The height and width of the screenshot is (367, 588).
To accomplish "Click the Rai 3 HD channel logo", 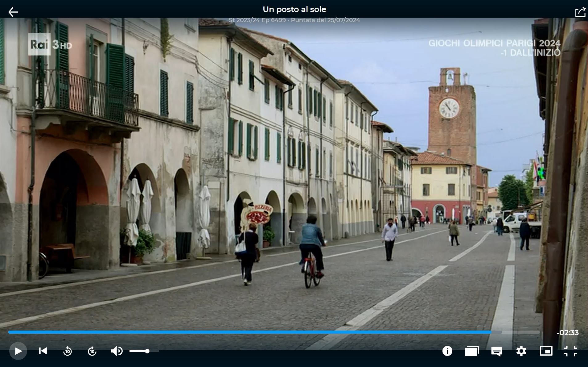I will 50,45.
